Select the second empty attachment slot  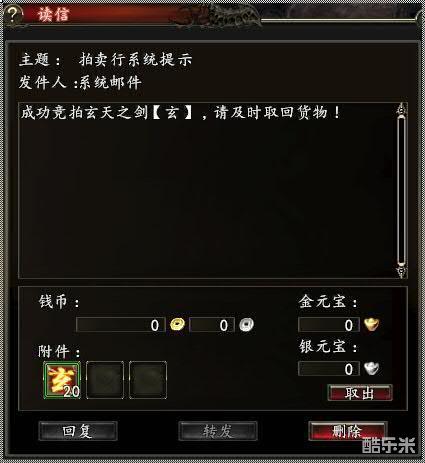pyautogui.click(x=105, y=380)
